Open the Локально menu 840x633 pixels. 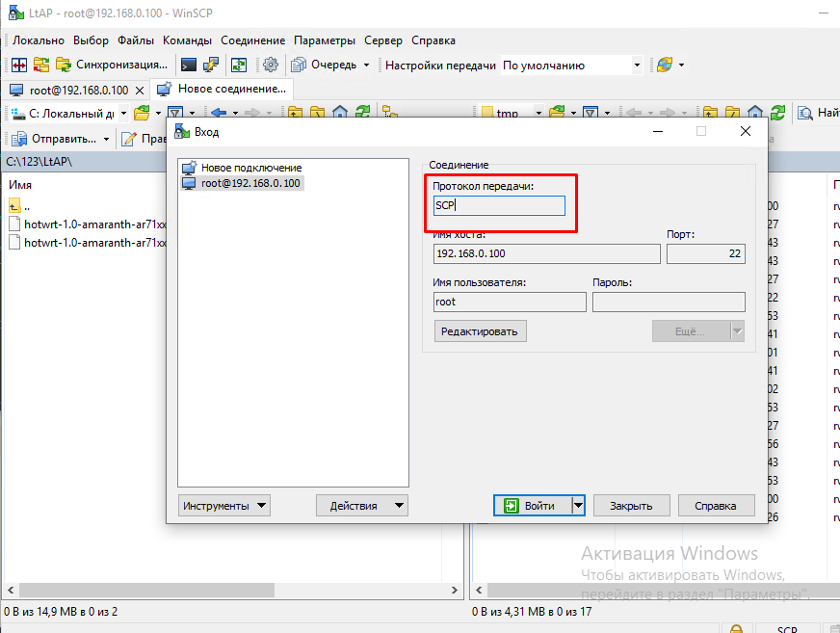point(38,40)
